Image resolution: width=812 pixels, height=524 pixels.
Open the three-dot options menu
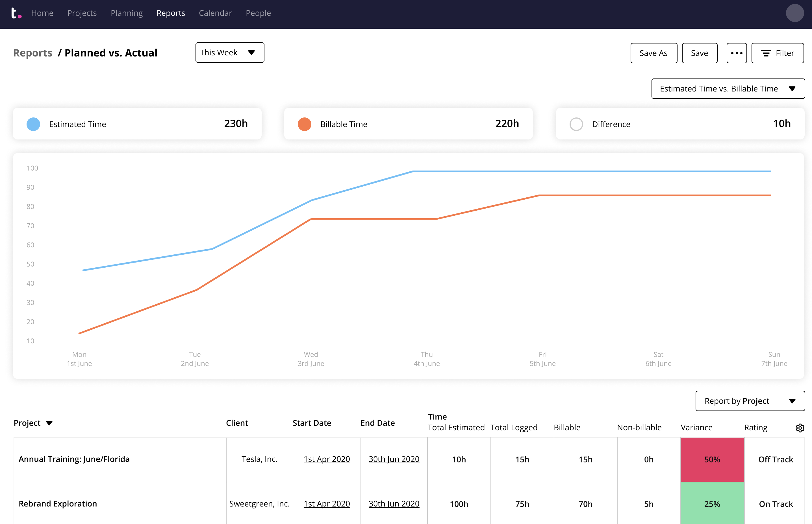tap(737, 53)
